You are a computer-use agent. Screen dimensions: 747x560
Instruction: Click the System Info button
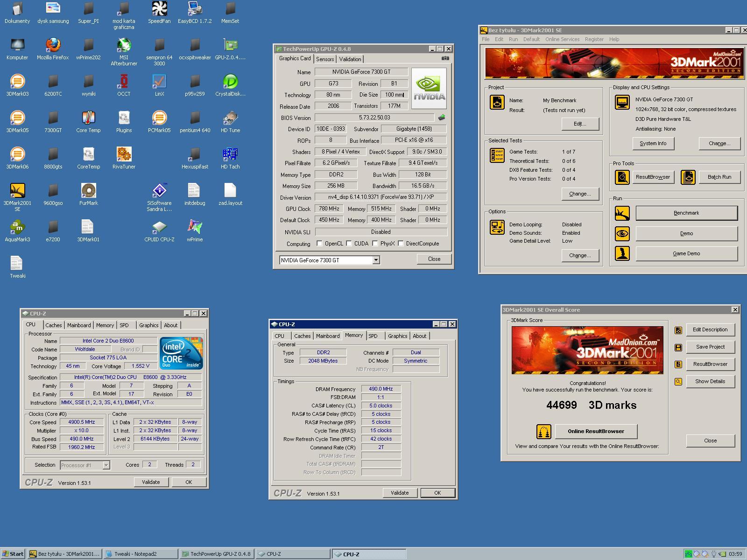coord(653,143)
